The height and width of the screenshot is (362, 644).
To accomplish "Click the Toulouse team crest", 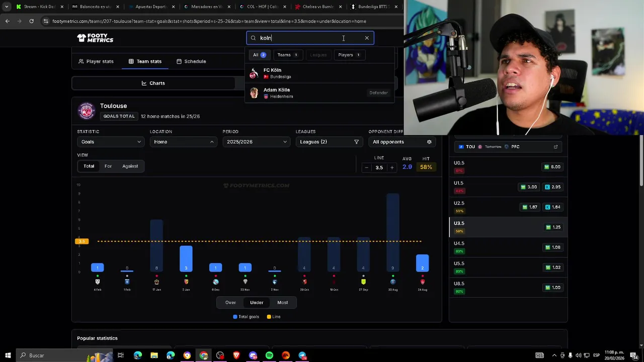I will click(x=86, y=111).
